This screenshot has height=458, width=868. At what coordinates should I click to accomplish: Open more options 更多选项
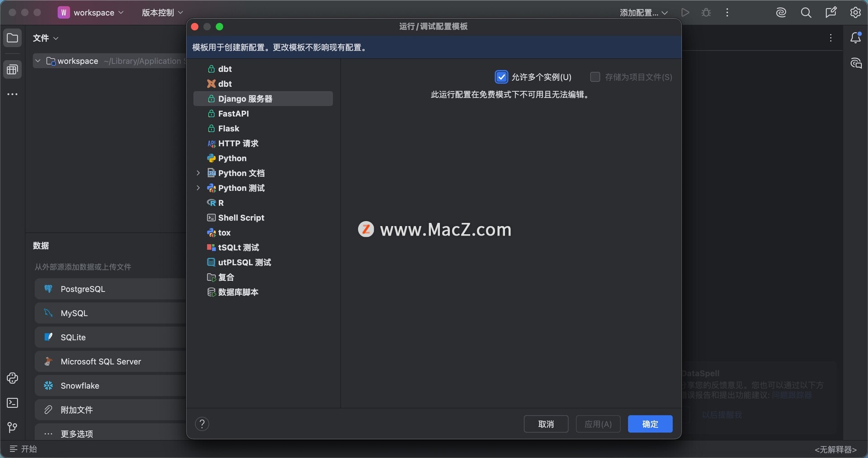pos(110,434)
